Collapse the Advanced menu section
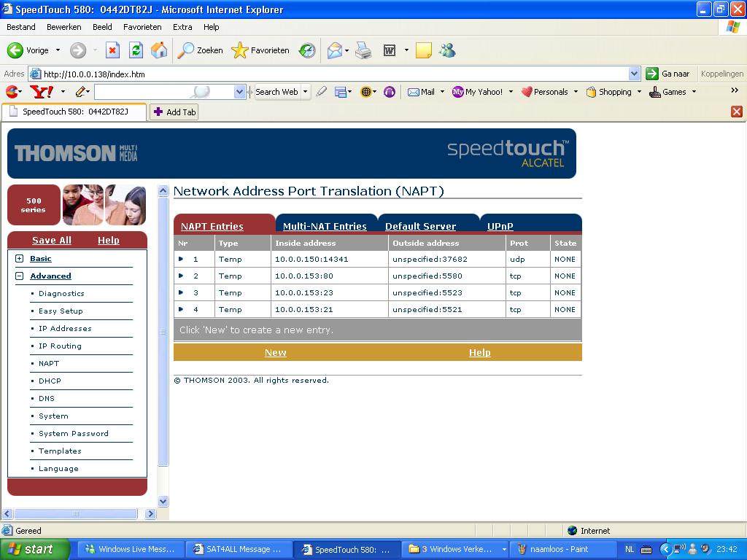The width and height of the screenshot is (747, 560). coord(20,276)
